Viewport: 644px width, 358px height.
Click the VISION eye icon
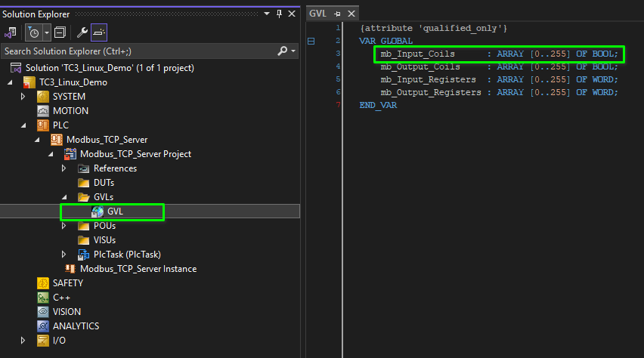click(x=43, y=312)
